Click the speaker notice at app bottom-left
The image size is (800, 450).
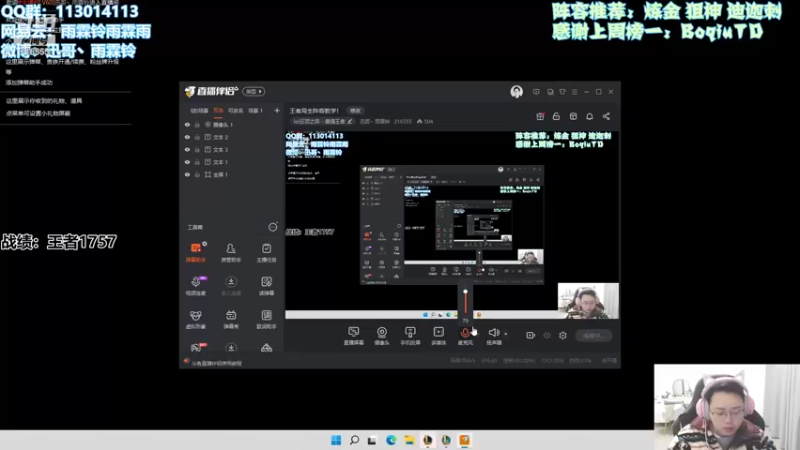point(213,363)
